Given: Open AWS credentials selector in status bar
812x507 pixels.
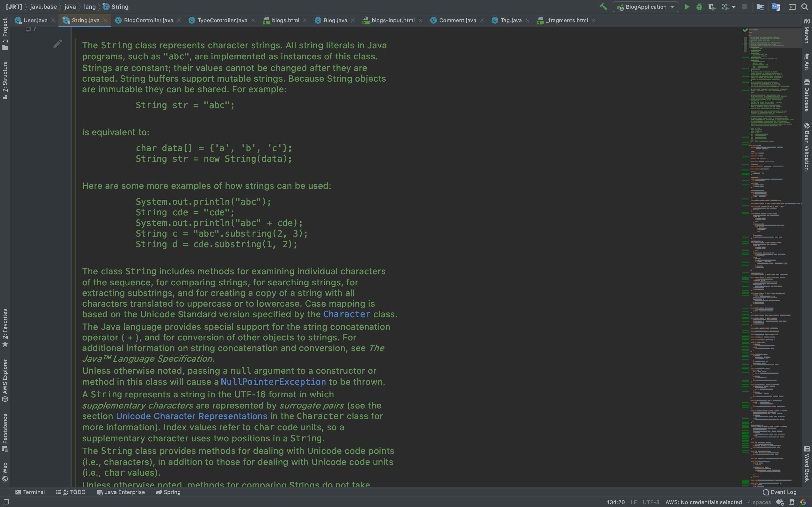Looking at the screenshot, I should coord(703,502).
